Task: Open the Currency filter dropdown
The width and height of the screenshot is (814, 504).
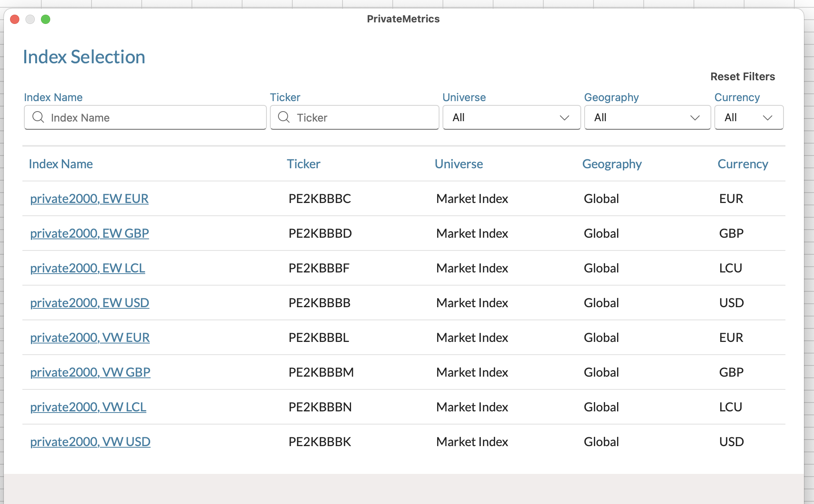Action: tap(748, 117)
